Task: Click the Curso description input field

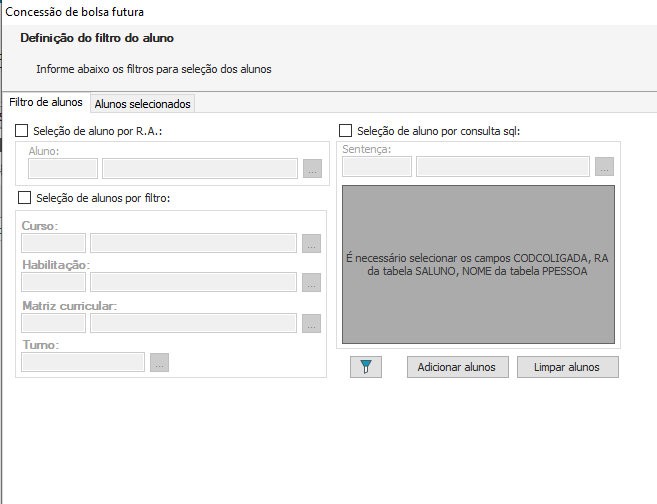Action: tap(193, 243)
